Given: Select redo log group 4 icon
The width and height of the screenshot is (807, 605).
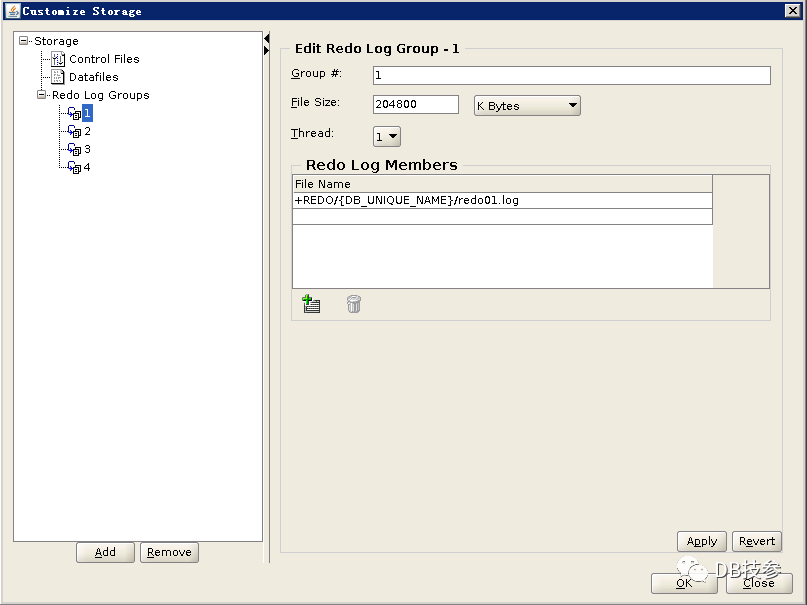Looking at the screenshot, I should coord(74,168).
